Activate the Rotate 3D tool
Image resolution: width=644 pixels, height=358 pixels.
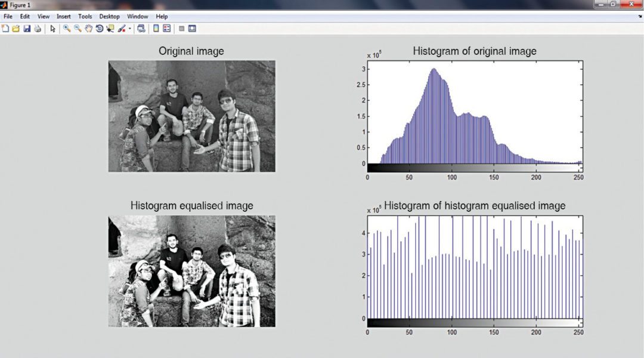point(100,28)
